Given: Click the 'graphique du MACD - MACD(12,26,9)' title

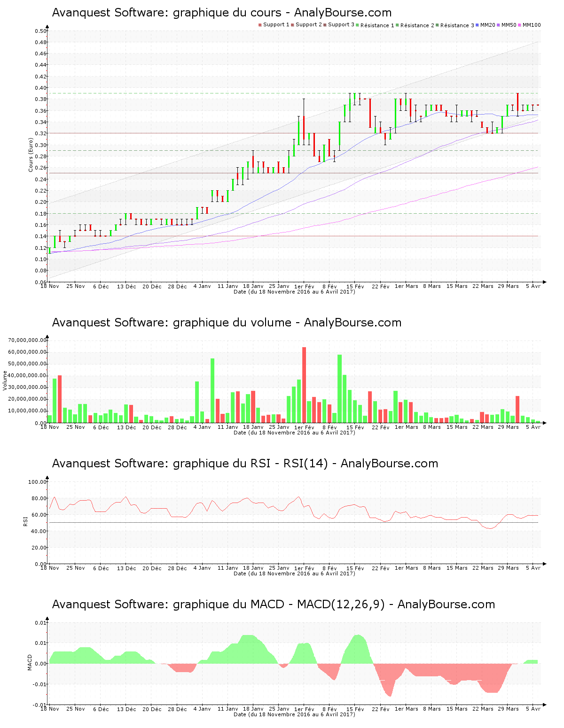Looking at the screenshot, I should click(274, 604).
